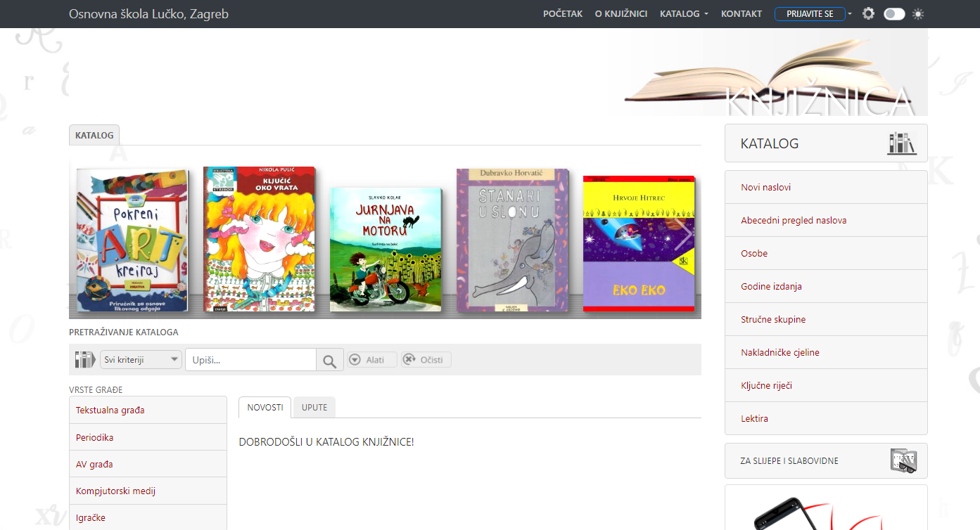Click the bookshelf icon beside search criteria
This screenshot has width=980, height=530.
[x=84, y=360]
